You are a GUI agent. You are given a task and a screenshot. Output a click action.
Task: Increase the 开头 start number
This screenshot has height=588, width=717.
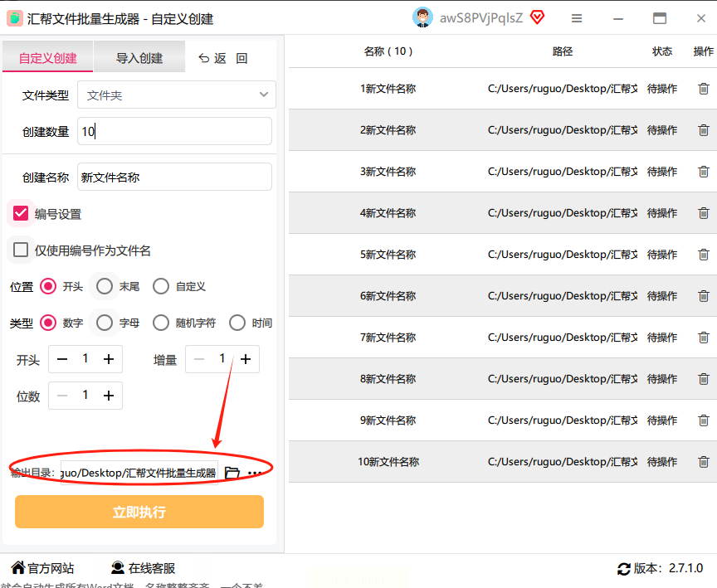point(109,359)
